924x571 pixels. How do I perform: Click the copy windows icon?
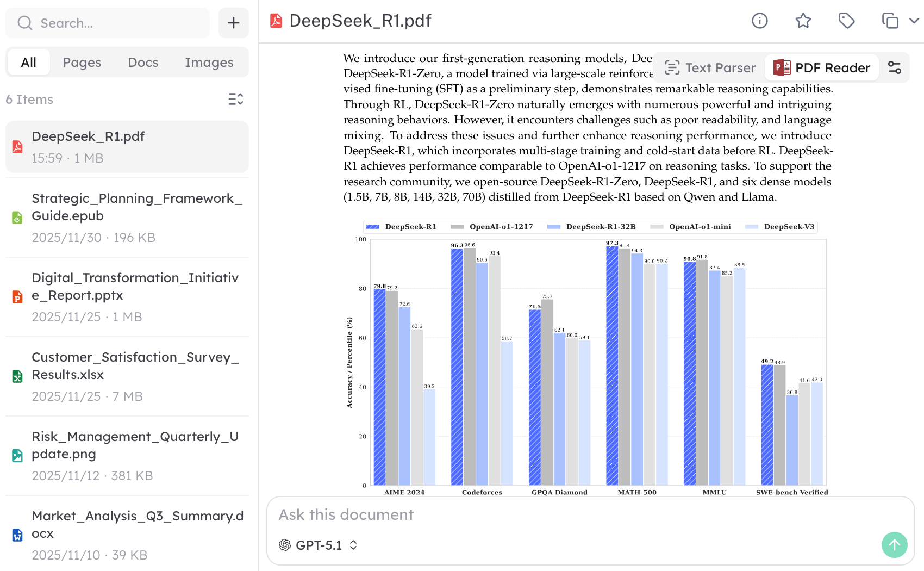point(890,21)
